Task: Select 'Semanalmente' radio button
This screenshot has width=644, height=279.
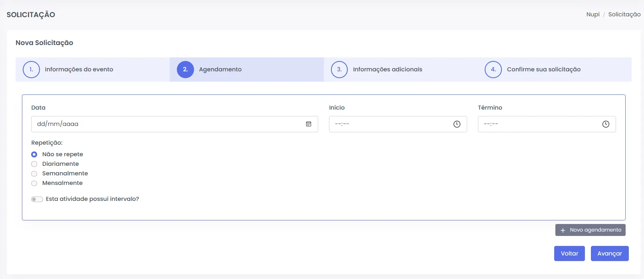Action: tap(34, 173)
